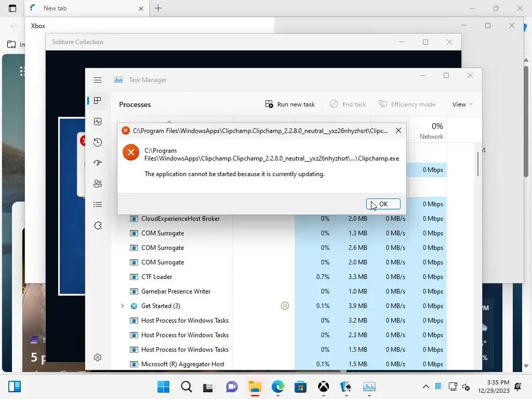Viewport: 532px width, 399px height.
Task: Click browser page vertical scrollbar
Action: point(526,122)
